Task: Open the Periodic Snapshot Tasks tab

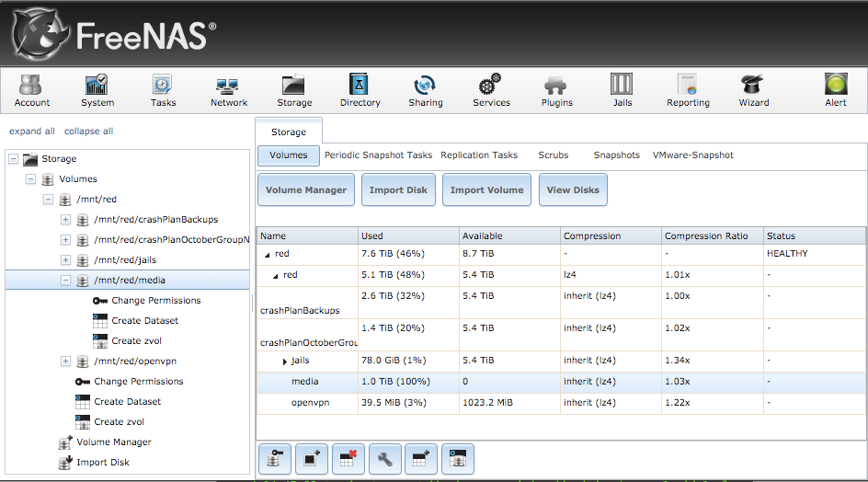Action: tap(378, 155)
